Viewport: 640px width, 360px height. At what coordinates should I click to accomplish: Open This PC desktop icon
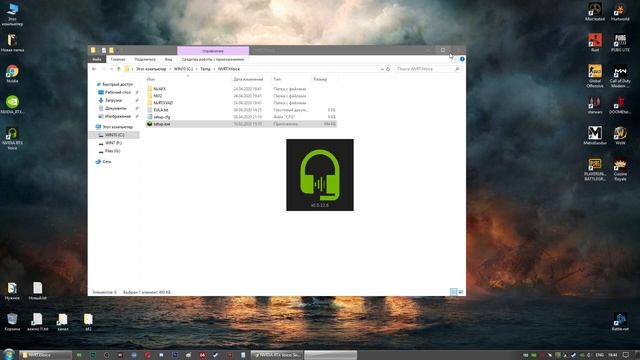point(12,14)
